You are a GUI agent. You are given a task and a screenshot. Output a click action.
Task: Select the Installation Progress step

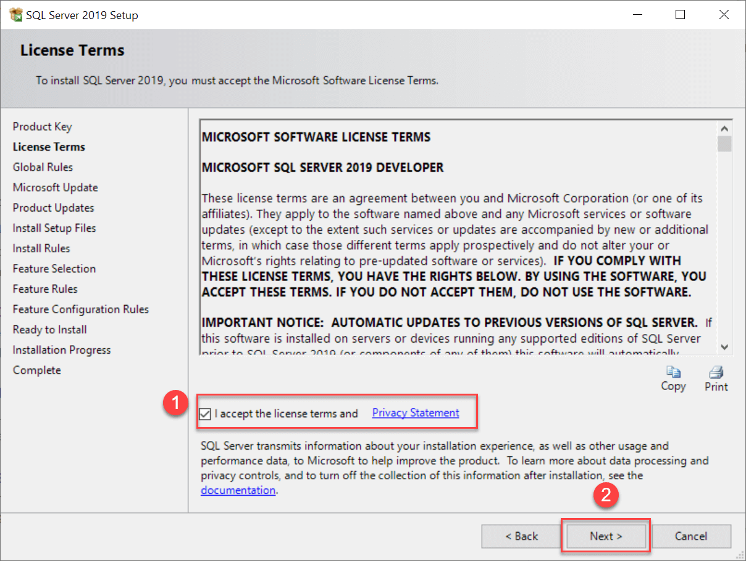pyautogui.click(x=62, y=350)
